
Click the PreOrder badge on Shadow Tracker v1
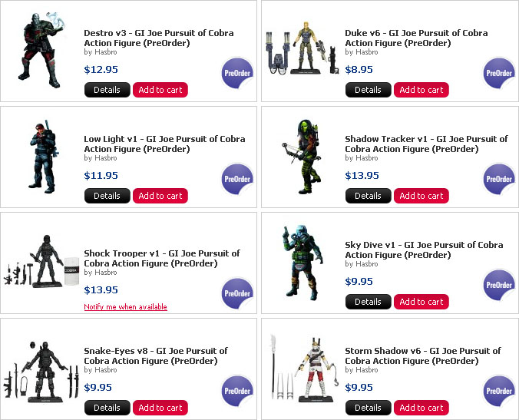(x=499, y=179)
